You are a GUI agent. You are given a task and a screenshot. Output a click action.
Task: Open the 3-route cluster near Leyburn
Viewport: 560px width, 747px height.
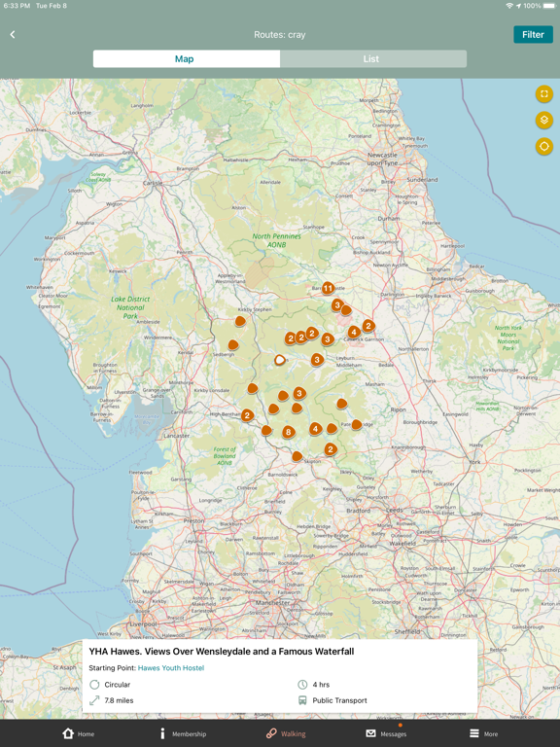[317, 360]
